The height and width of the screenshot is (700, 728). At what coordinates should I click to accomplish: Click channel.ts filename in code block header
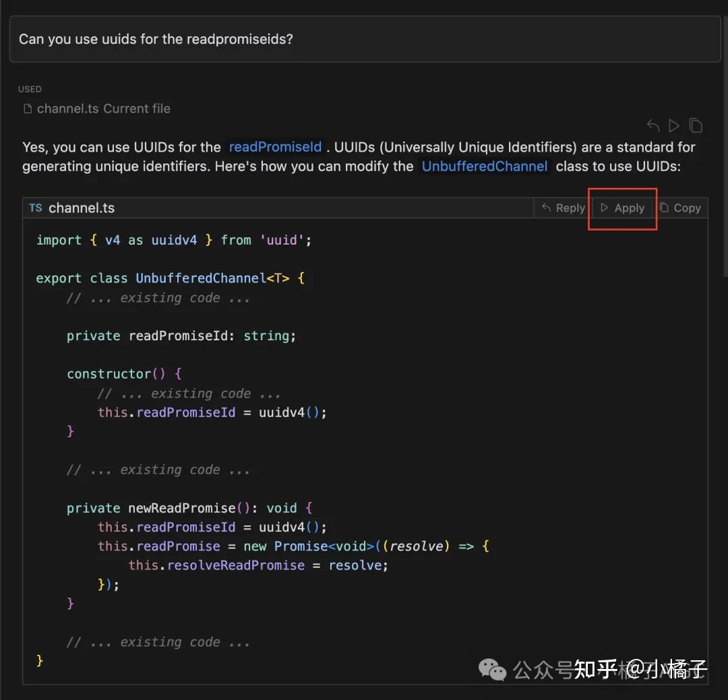[82, 208]
